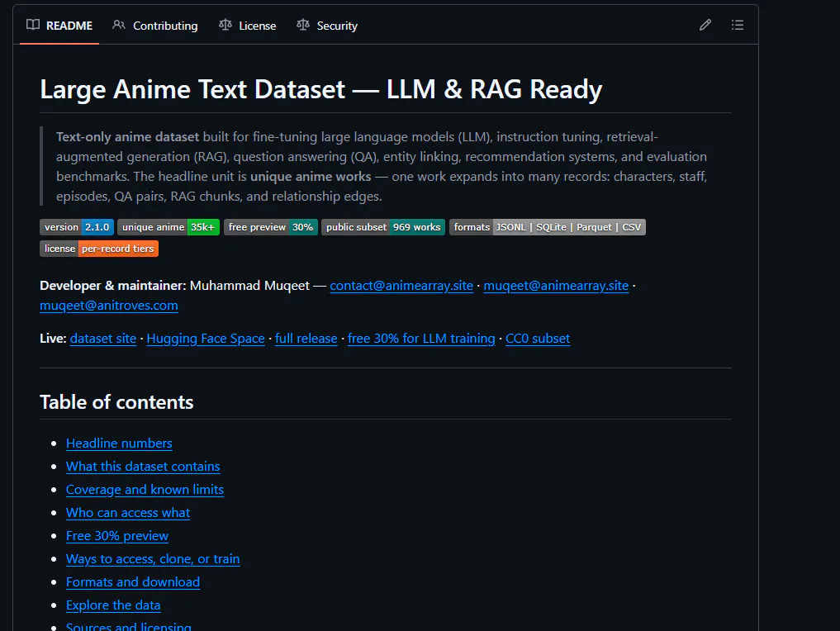Viewport: 840px width, 631px height.
Task: Open the License tab
Action: coord(248,26)
